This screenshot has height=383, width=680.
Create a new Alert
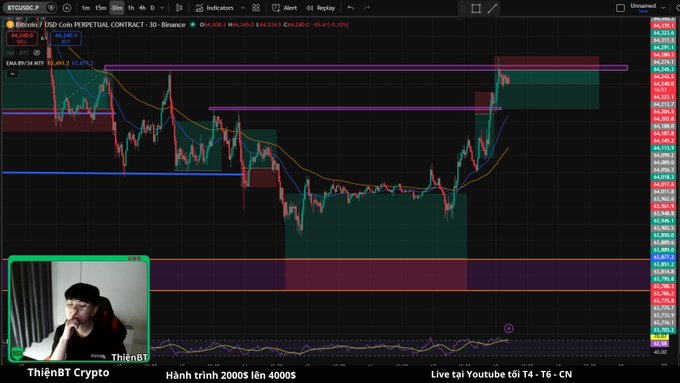tap(284, 8)
